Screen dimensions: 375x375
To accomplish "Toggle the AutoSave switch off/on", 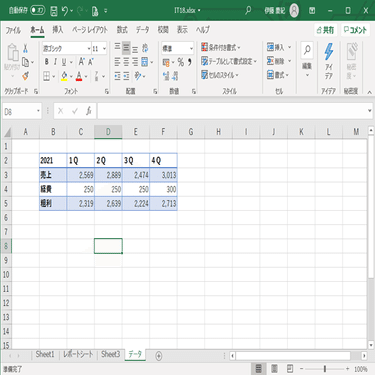I will click(38, 10).
